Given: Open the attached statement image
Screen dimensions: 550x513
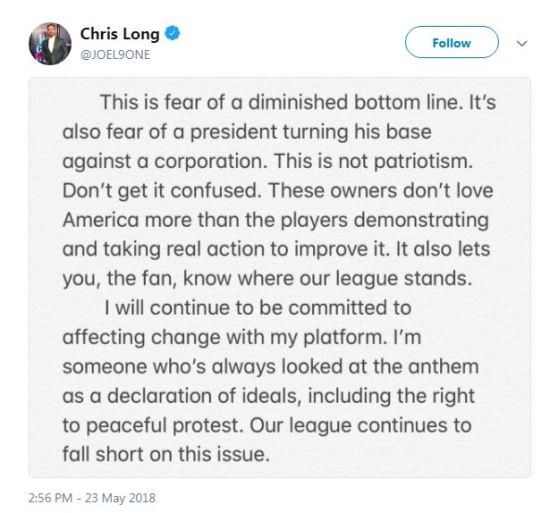Looking at the screenshot, I should click(280, 277).
